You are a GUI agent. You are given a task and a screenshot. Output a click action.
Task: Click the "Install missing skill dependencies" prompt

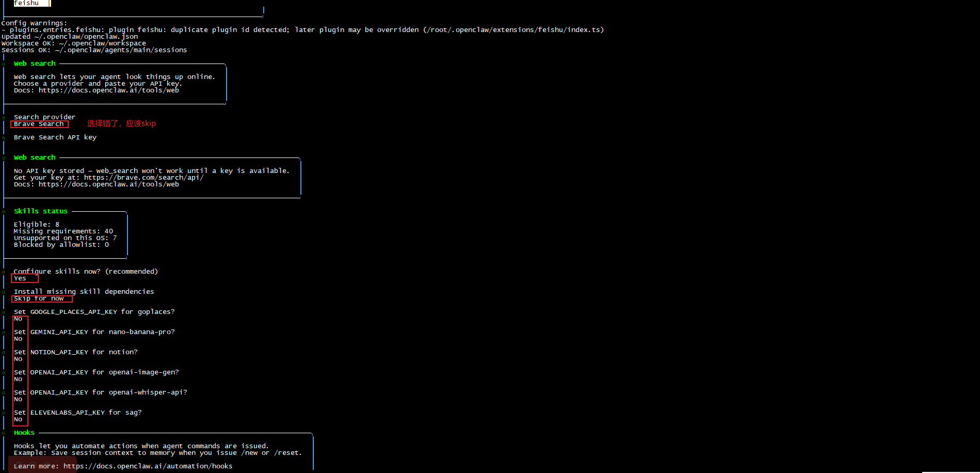click(84, 292)
